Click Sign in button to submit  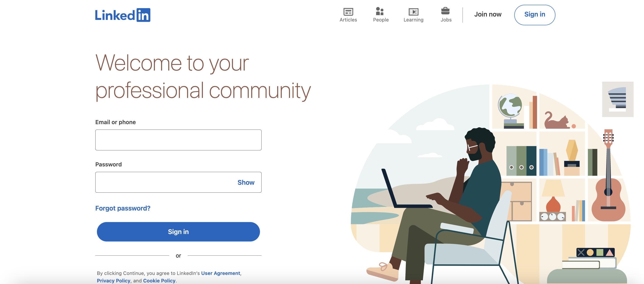(x=178, y=232)
